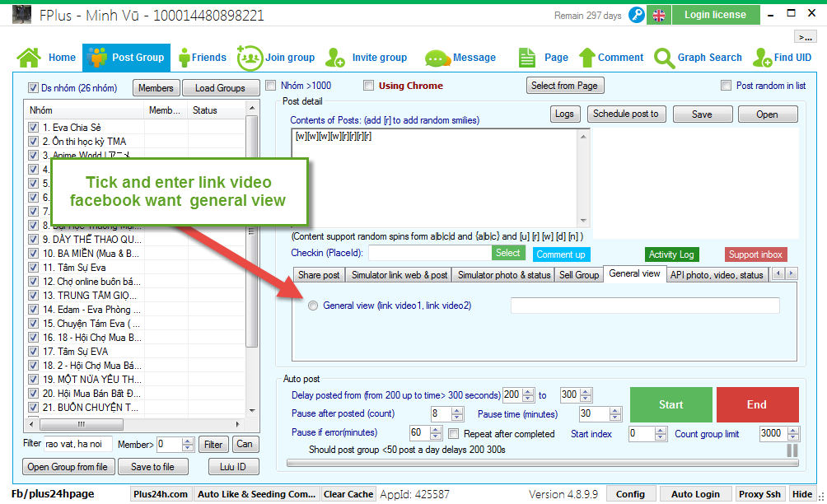
Task: Switch to the Share post tab
Action: click(319, 275)
